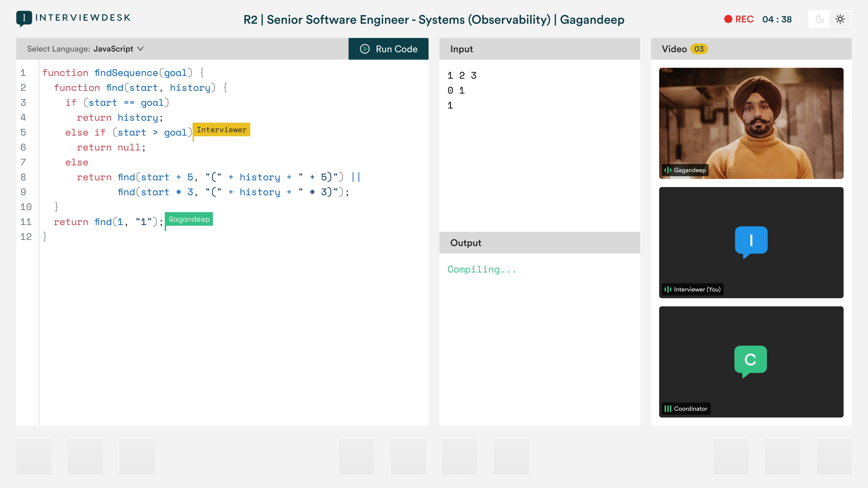
Task: Switch to the Input panel
Action: [x=461, y=49]
